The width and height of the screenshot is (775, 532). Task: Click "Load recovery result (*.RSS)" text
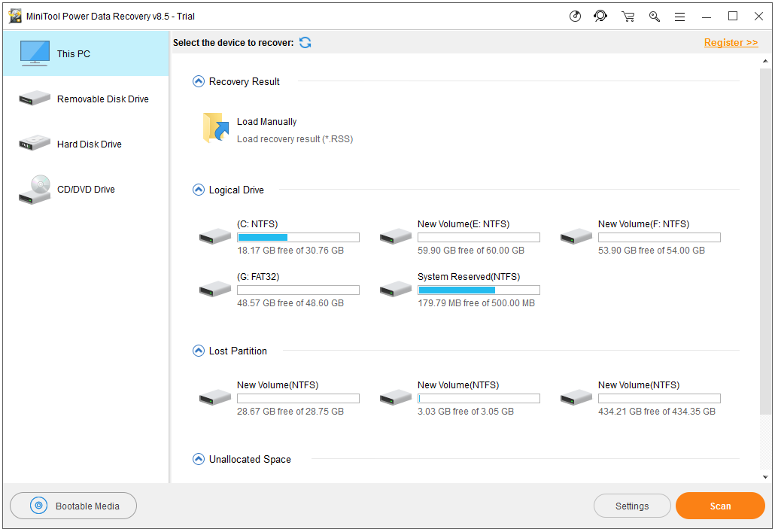click(x=295, y=139)
